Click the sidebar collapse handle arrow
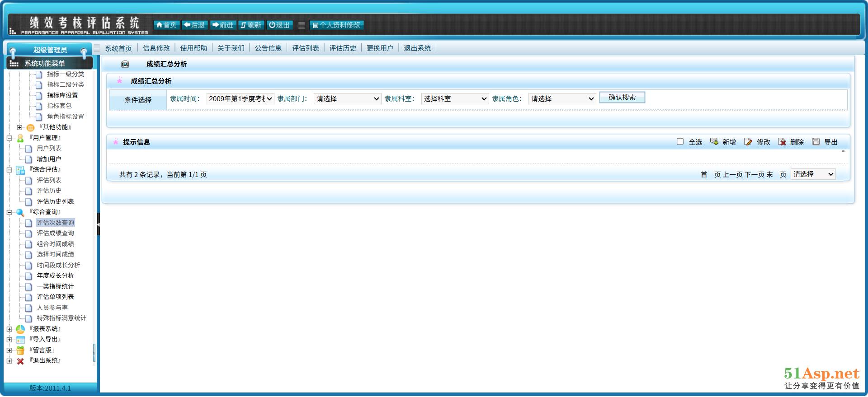The image size is (868, 397). click(98, 224)
